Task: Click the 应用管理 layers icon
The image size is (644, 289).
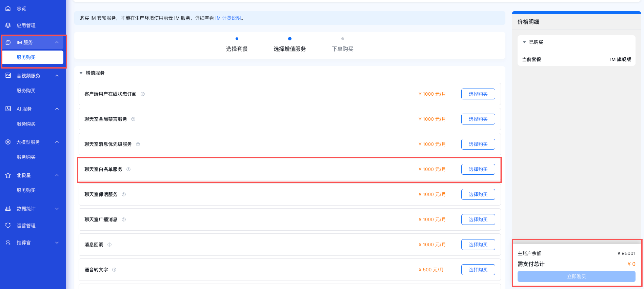Action: pos(8,25)
